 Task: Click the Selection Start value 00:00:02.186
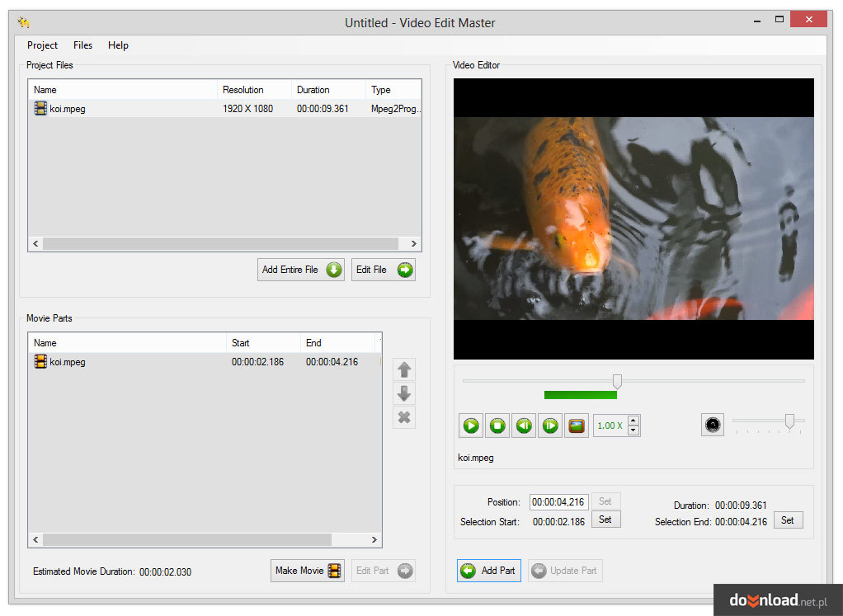point(558,521)
